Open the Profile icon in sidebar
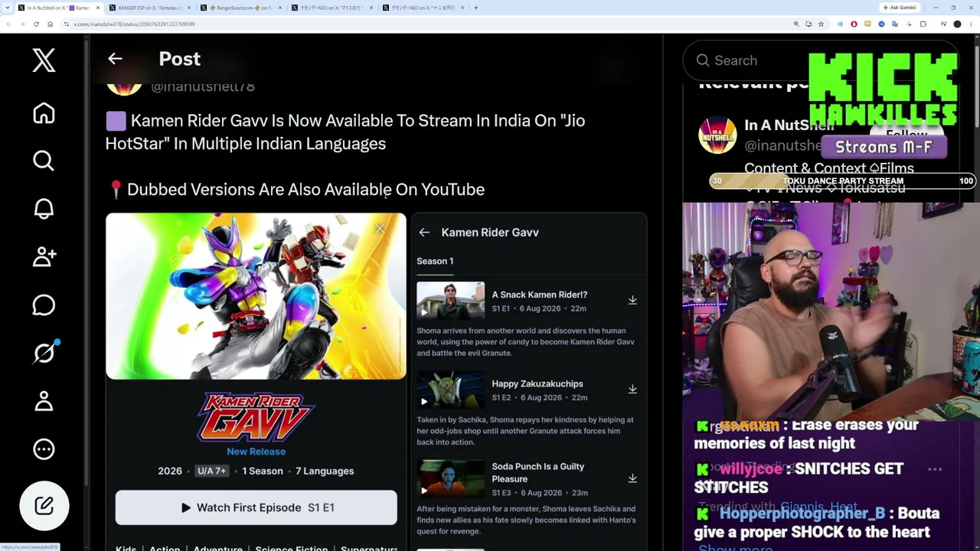The image size is (980, 551). point(44,400)
